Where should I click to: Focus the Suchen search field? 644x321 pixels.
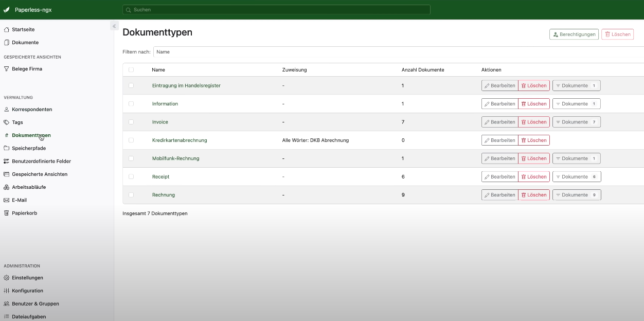coord(276,10)
